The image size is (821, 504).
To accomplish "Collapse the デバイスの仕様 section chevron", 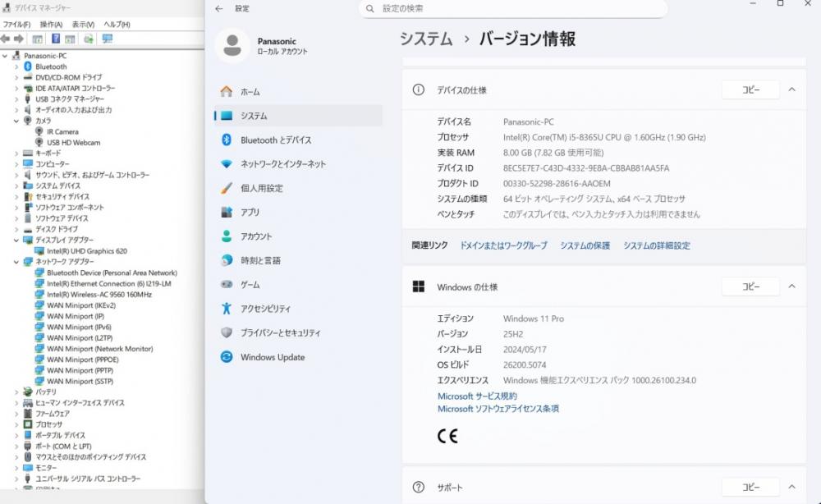I will 791,89.
